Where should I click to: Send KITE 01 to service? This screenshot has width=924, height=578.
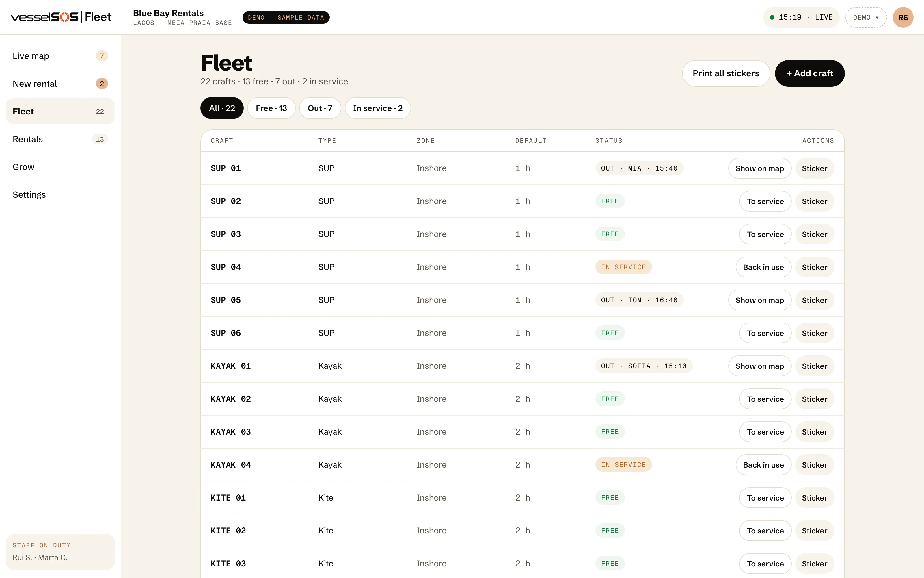(765, 498)
